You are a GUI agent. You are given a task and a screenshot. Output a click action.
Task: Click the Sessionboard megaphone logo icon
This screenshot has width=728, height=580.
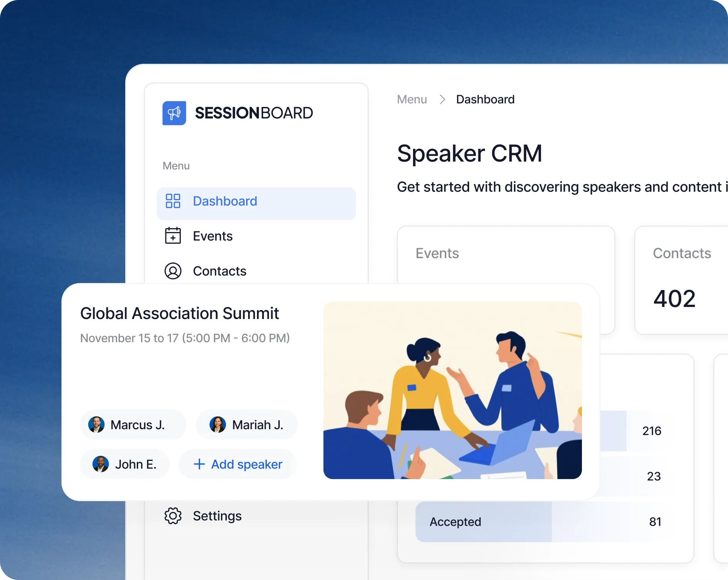tap(174, 113)
